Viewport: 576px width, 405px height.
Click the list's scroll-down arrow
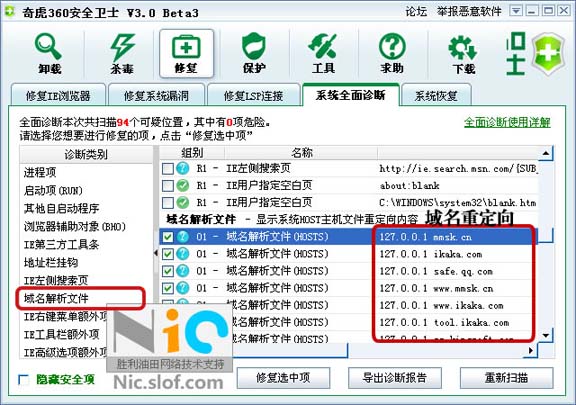coord(546,336)
